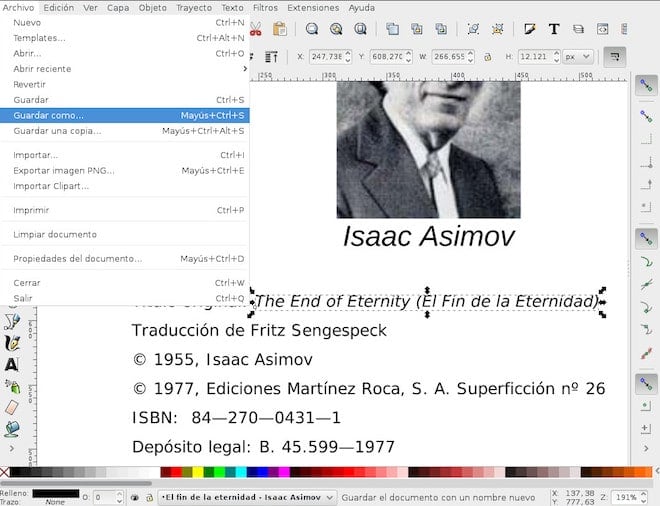Increase the width W spinner

(x=471, y=53)
